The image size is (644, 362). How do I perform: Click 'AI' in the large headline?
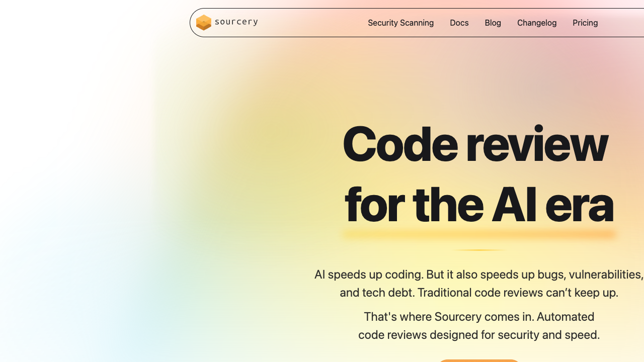tap(514, 205)
